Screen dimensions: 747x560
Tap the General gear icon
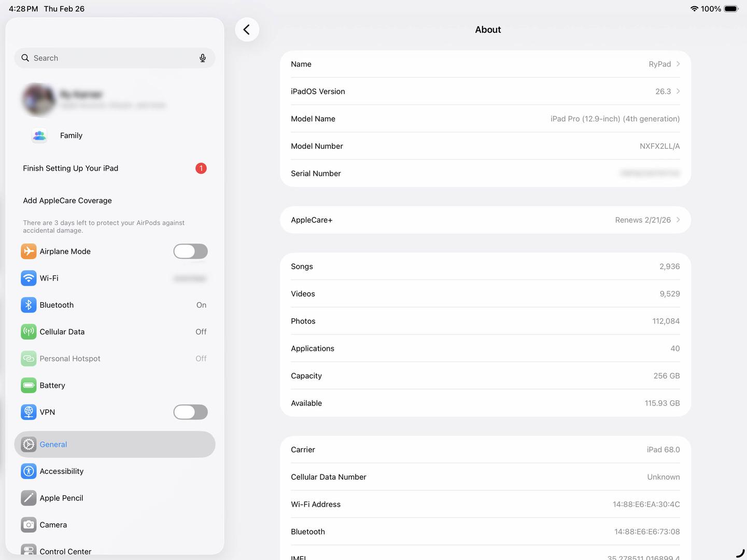pos(29,444)
